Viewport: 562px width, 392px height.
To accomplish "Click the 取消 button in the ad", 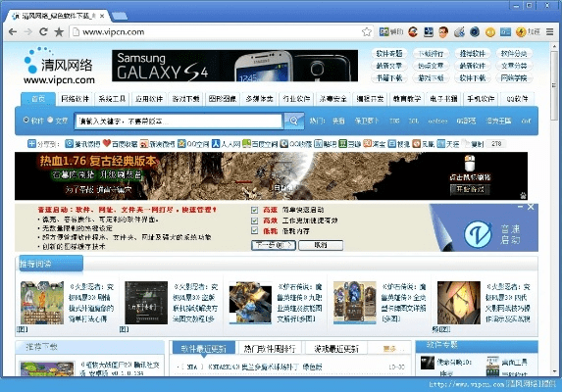I will (321, 245).
